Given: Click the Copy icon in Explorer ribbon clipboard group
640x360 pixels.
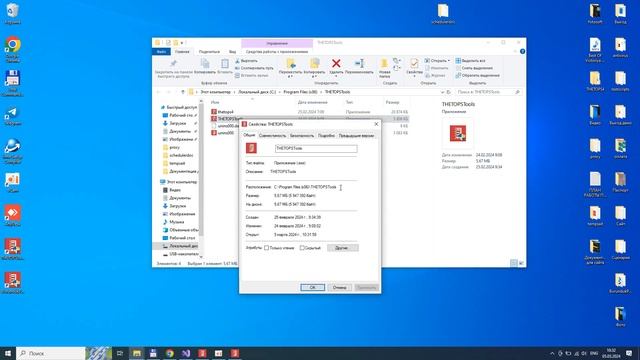Looking at the screenshot, I should pos(205,64).
